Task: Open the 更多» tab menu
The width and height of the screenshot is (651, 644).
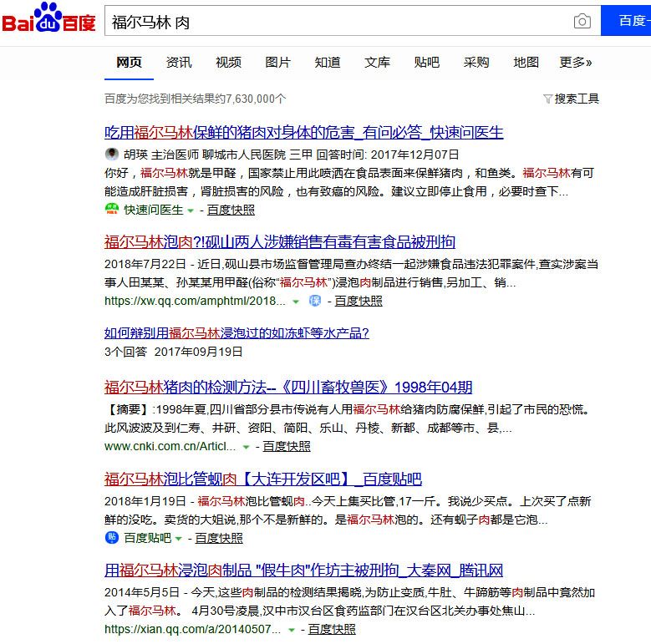Action: click(575, 63)
